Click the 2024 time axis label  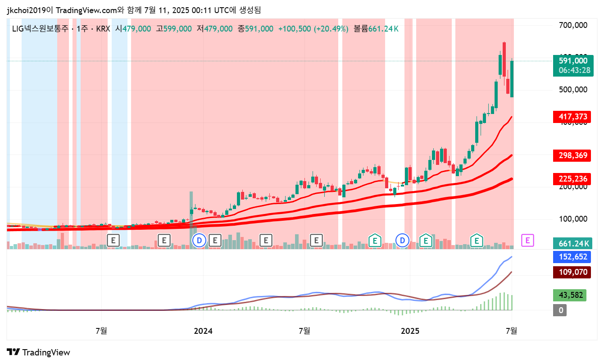click(203, 331)
